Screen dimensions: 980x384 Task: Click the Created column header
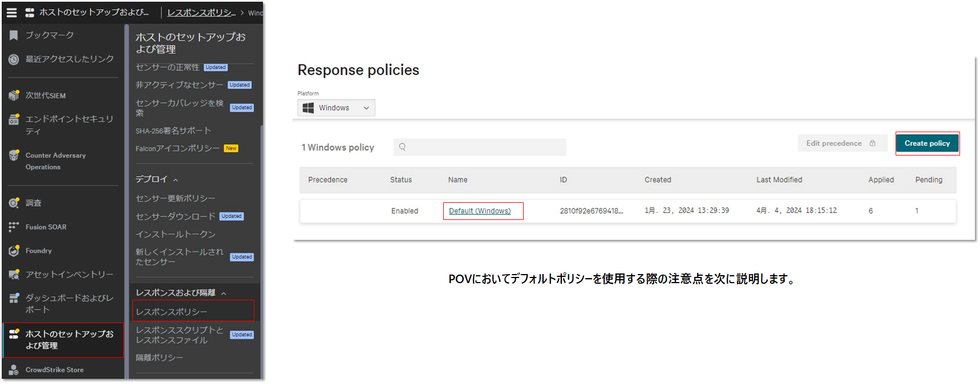point(658,179)
